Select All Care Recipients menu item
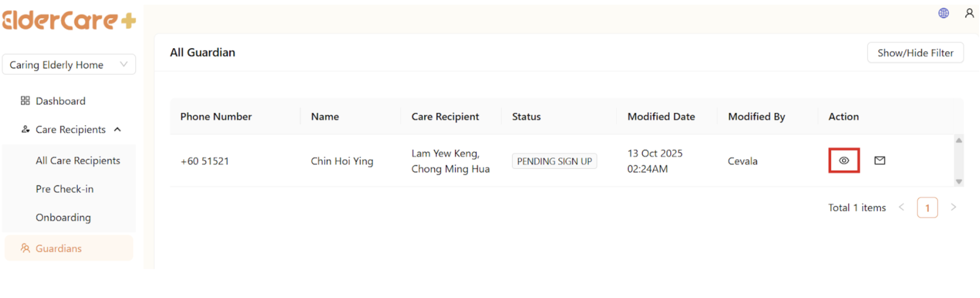The width and height of the screenshot is (980, 298). [78, 160]
